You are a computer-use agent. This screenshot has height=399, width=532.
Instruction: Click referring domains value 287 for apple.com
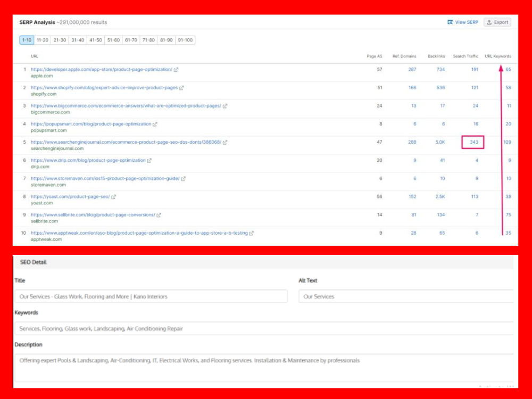click(x=412, y=70)
